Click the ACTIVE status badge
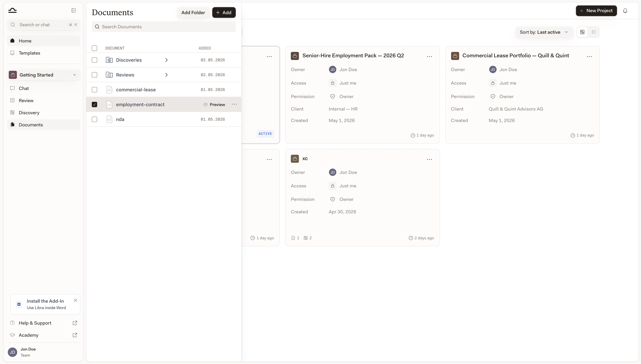The height and width of the screenshot is (364, 641). click(x=265, y=134)
